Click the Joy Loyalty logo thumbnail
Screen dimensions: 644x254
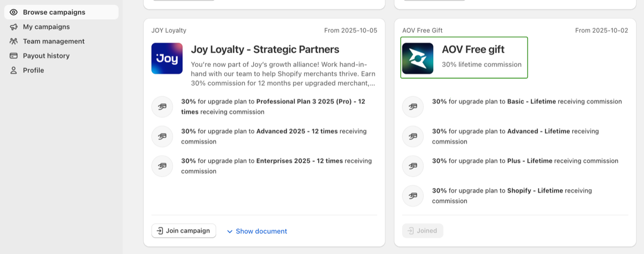(x=167, y=58)
